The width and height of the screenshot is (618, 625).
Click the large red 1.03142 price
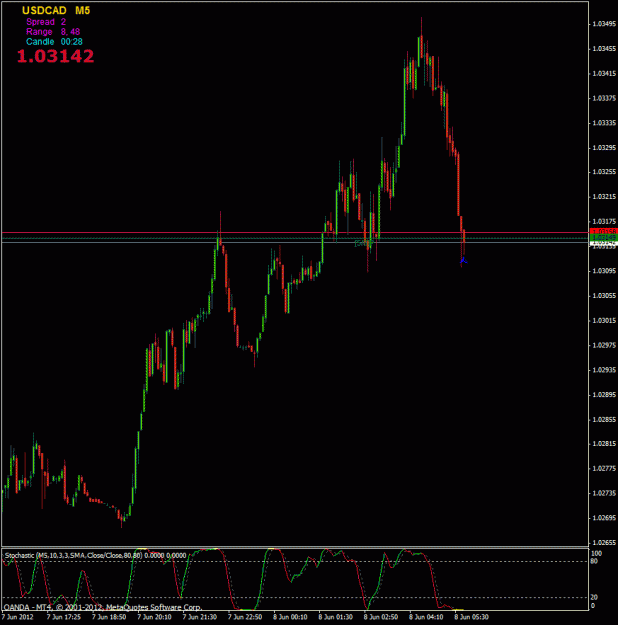click(x=55, y=56)
